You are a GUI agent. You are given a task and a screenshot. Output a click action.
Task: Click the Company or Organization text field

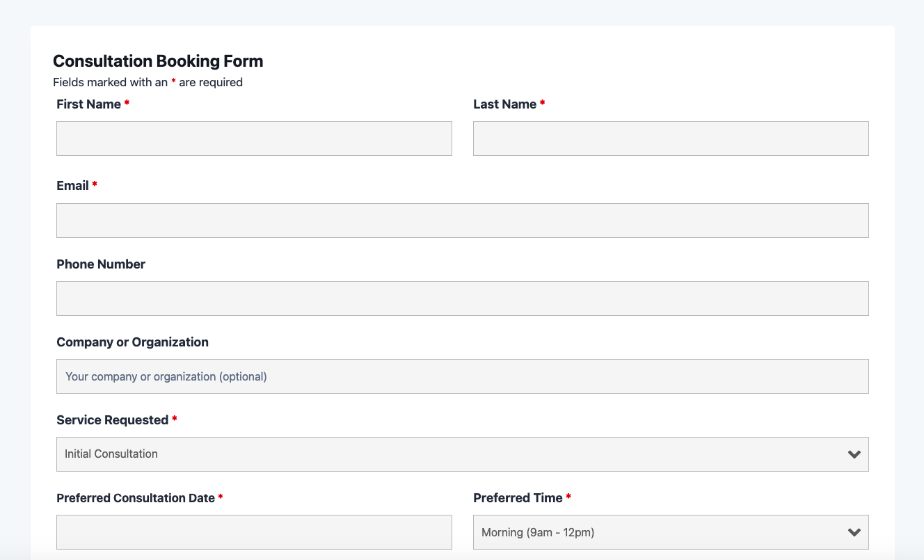(462, 376)
